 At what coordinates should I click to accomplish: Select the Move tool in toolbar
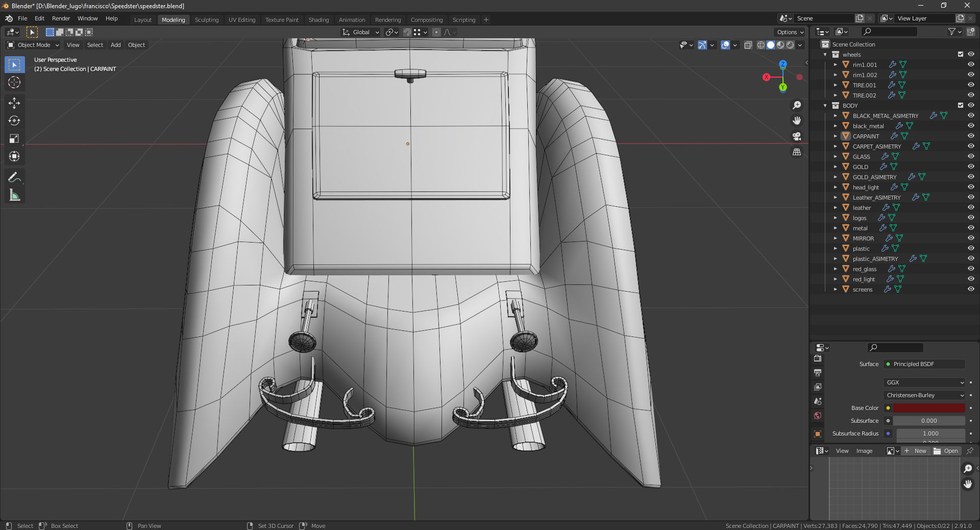pyautogui.click(x=14, y=103)
